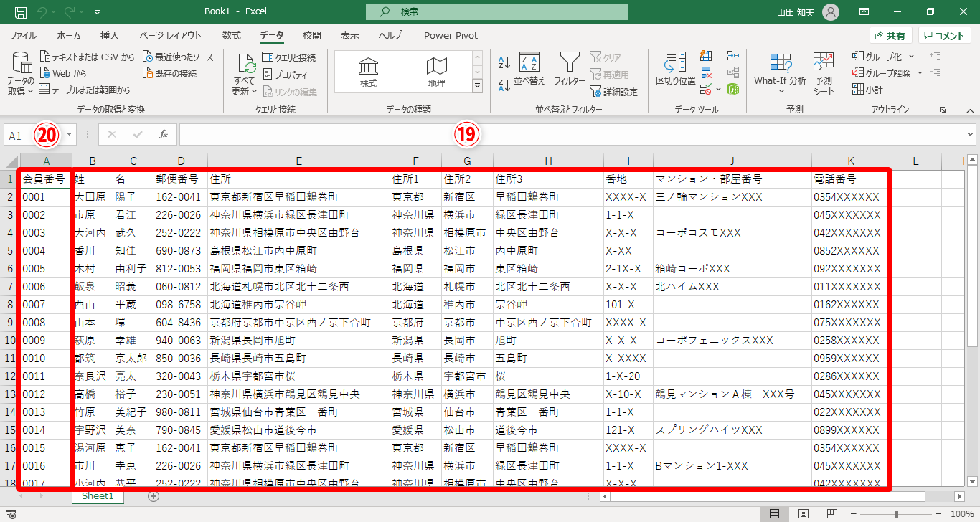This screenshot has width=980, height=522.
Task: Sort ascending with the A-to-Z icon
Action: [504, 62]
